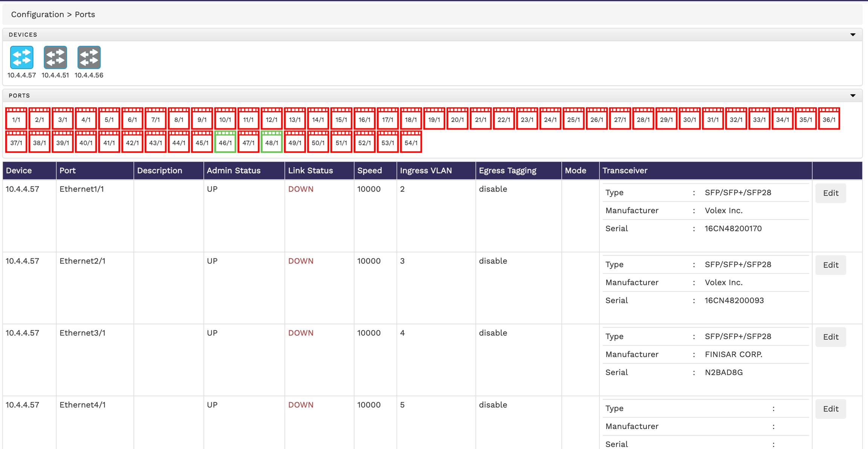Screen dimensions: 868x449
Task: Click the green port 48/1 icon
Action: point(272,142)
